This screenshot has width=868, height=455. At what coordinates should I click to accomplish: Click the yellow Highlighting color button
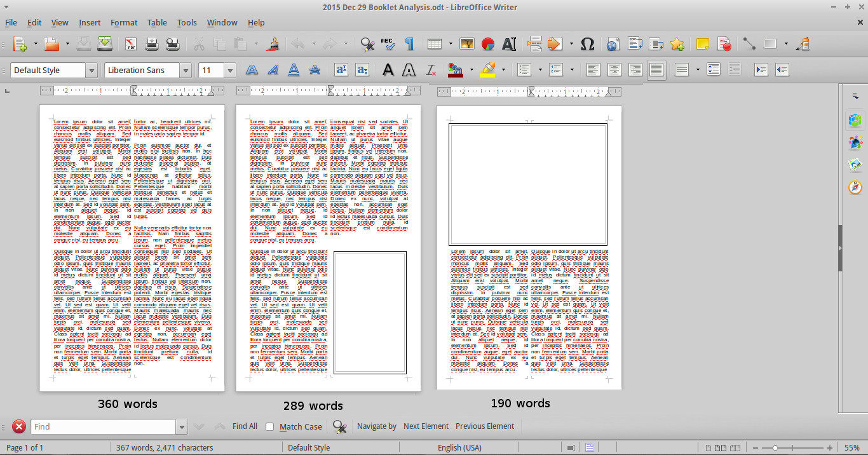(487, 70)
